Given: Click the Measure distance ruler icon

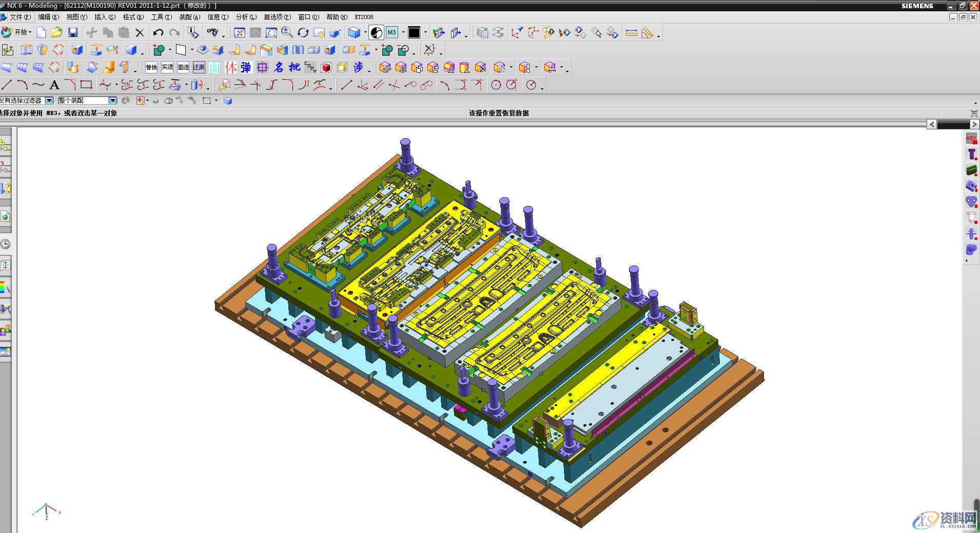Looking at the screenshot, I should [x=632, y=33].
